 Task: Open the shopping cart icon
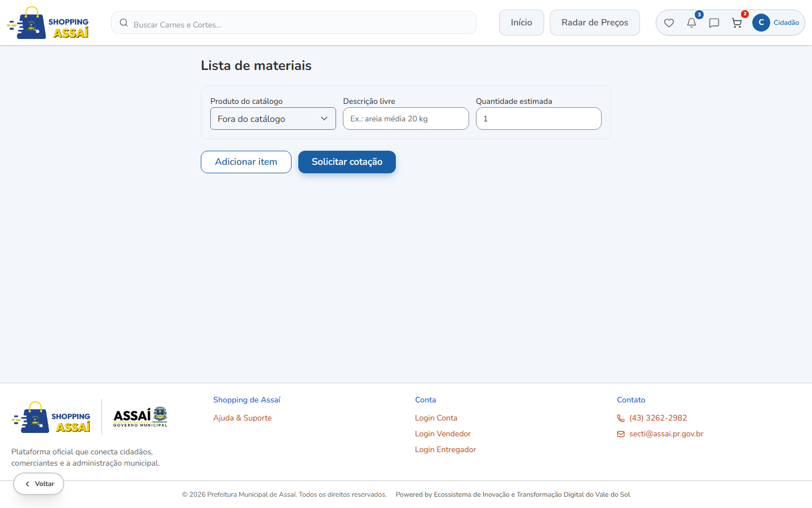(736, 23)
